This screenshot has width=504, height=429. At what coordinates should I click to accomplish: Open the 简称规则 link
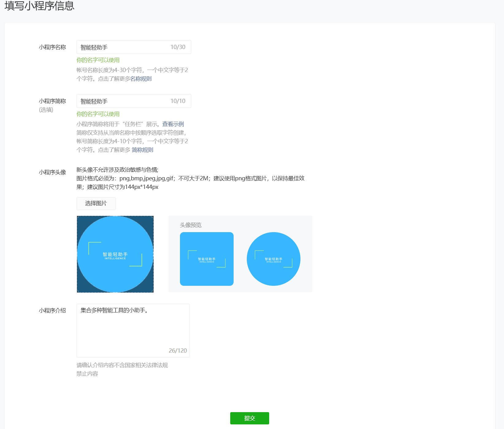tap(143, 150)
